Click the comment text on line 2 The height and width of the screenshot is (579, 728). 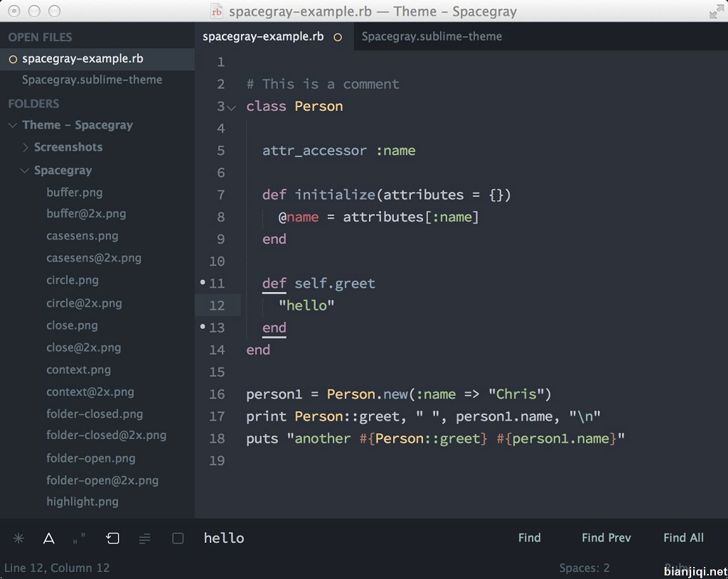point(323,84)
